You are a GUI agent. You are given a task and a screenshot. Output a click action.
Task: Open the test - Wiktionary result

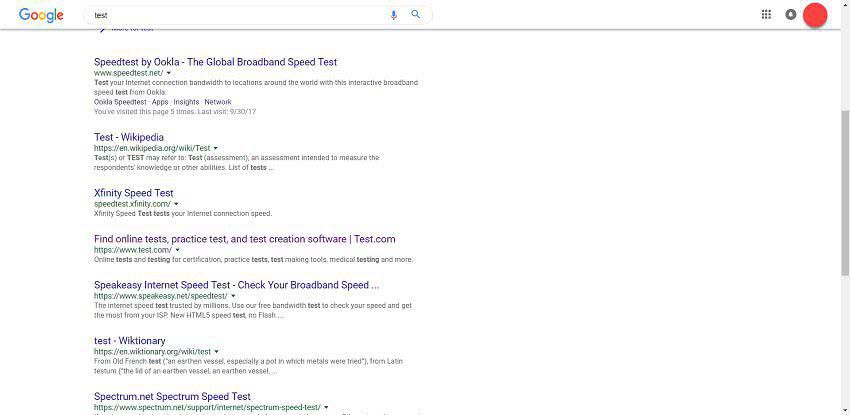[x=130, y=341]
